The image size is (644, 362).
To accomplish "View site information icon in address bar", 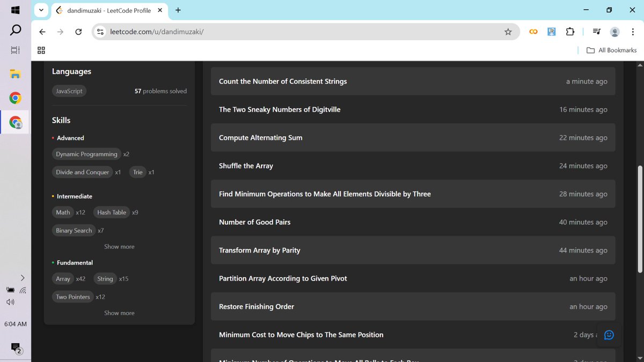I will [x=100, y=32].
